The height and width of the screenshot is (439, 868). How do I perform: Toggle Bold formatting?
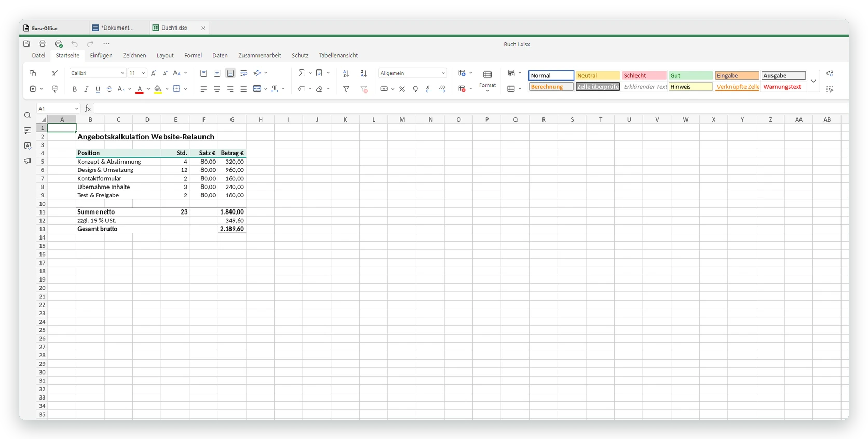[x=75, y=89]
